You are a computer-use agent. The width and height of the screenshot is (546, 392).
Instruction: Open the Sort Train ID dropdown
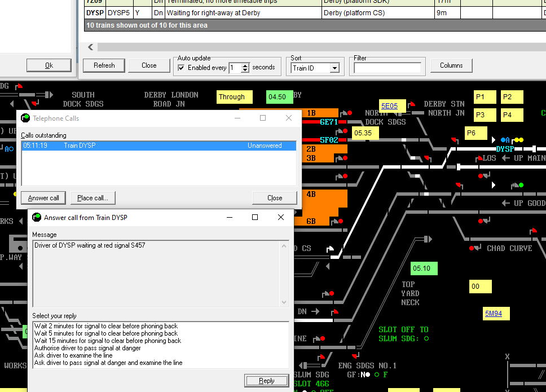334,68
